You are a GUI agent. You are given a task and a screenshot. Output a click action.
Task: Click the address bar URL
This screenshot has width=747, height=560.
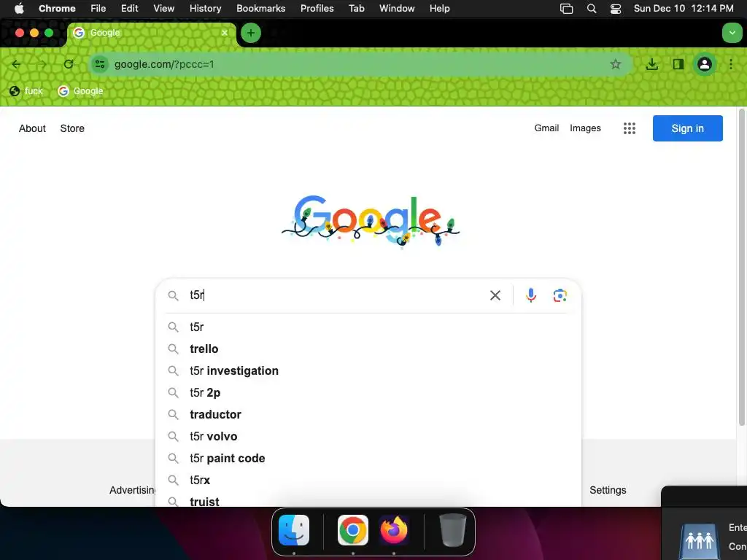pos(164,64)
